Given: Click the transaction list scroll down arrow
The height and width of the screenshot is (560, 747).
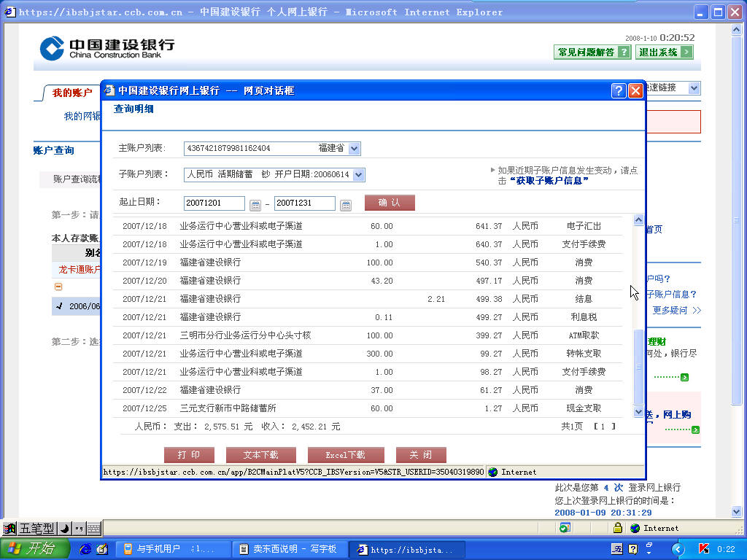Looking at the screenshot, I should (639, 412).
